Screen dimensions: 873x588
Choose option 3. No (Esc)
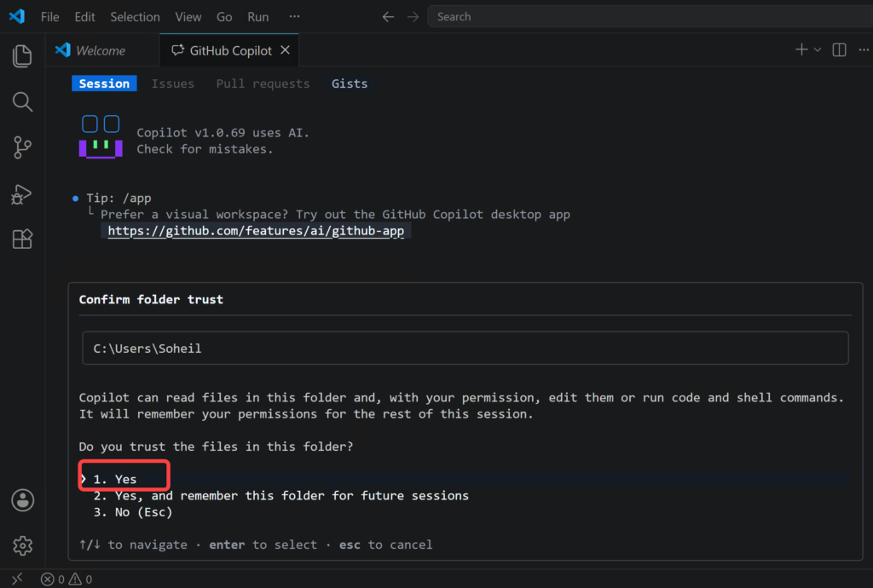[x=132, y=512]
